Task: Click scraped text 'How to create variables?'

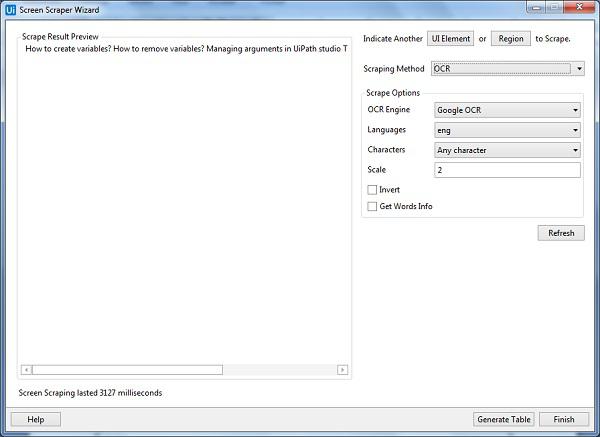Action: [68, 49]
